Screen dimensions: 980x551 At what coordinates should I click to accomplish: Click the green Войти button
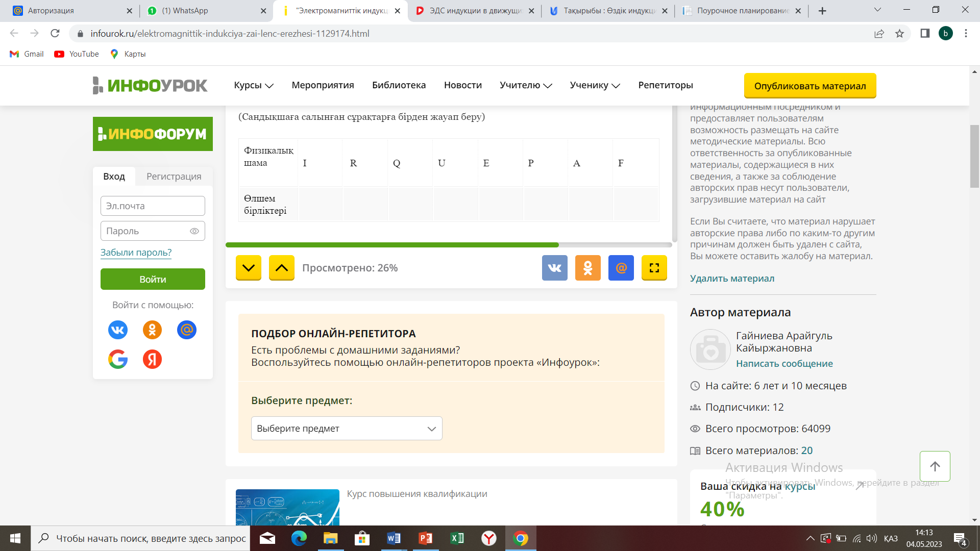click(153, 279)
